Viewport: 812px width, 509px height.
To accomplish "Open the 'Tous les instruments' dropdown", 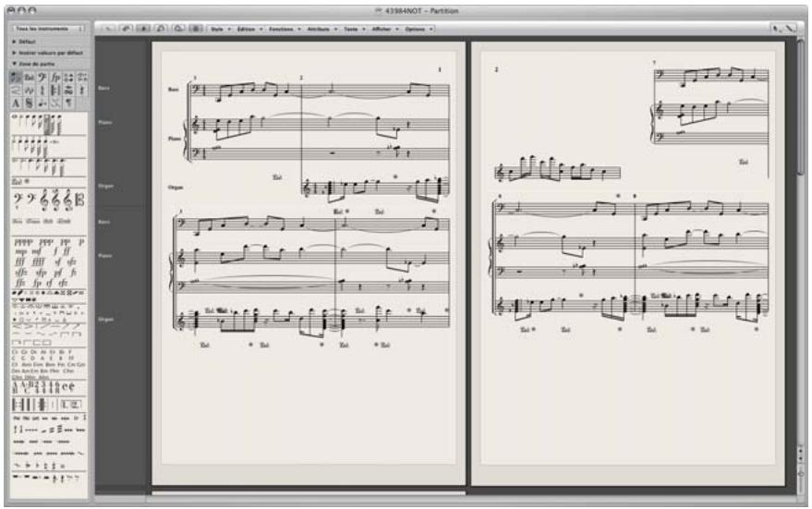I will tap(49, 29).
